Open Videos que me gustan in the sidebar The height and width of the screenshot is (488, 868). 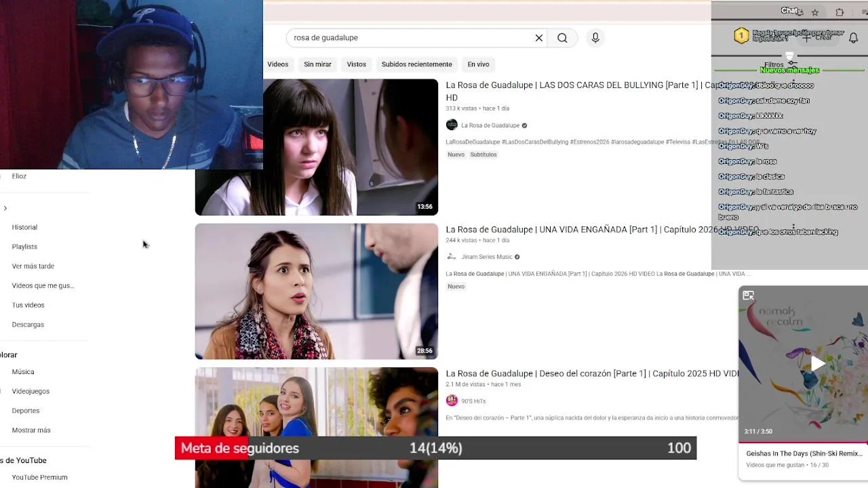coord(43,285)
